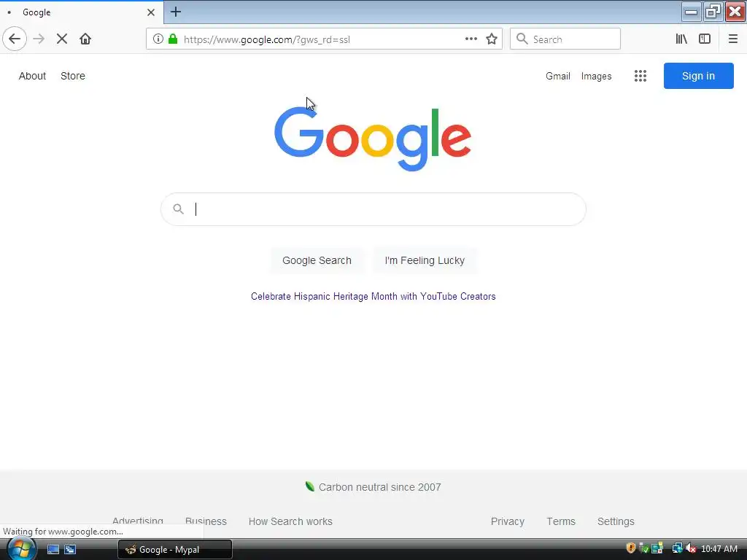Click the Google logo

pos(373,139)
